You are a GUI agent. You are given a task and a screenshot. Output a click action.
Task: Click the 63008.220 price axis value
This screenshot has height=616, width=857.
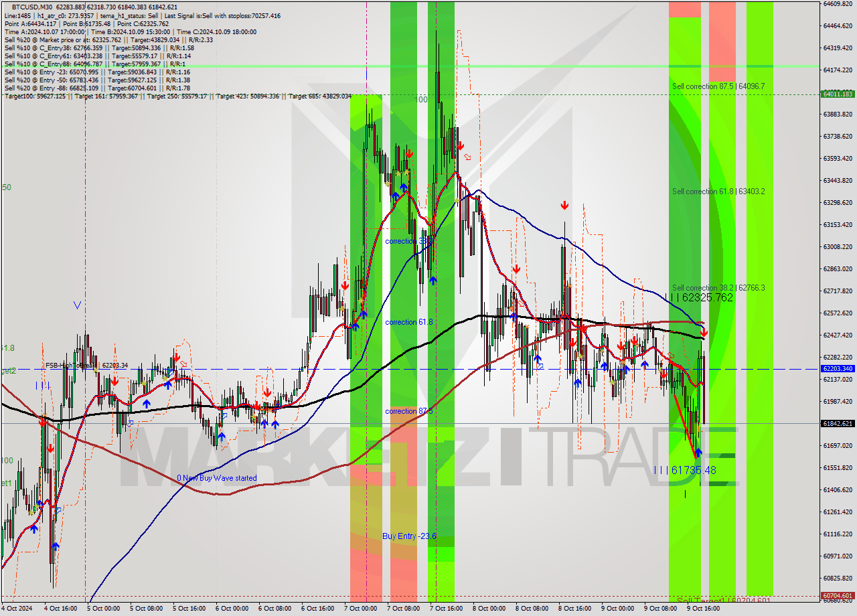coord(837,246)
